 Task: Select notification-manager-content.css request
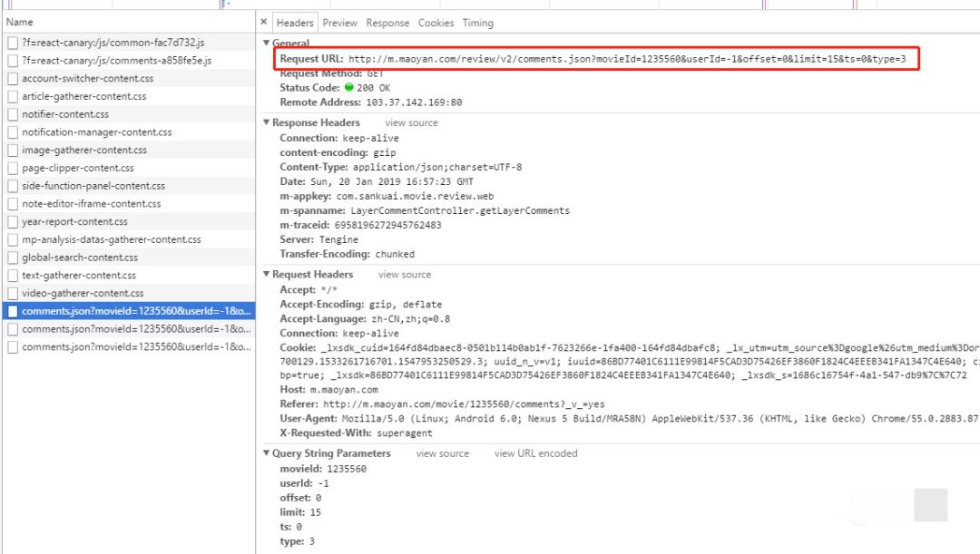tap(128, 131)
